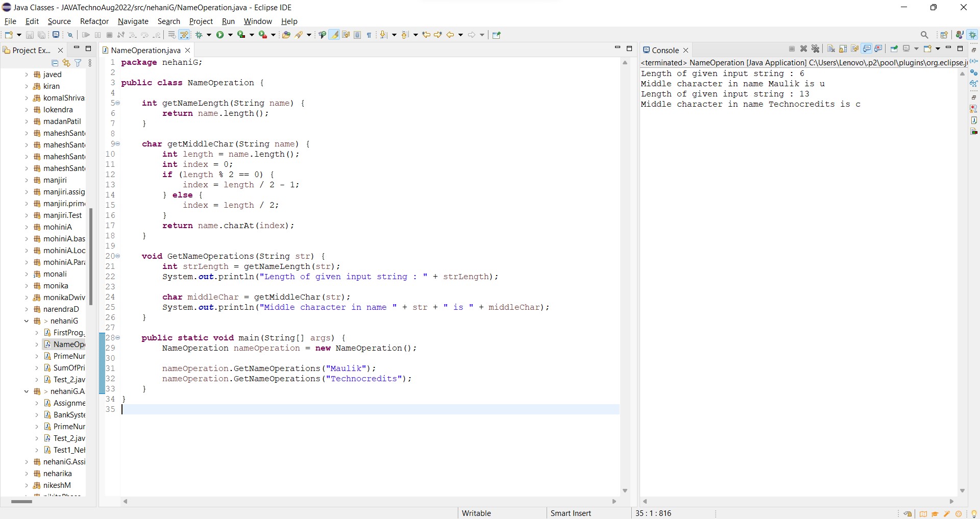The image size is (980, 519).
Task: Toggle Show Whitespace Characters
Action: (369, 35)
